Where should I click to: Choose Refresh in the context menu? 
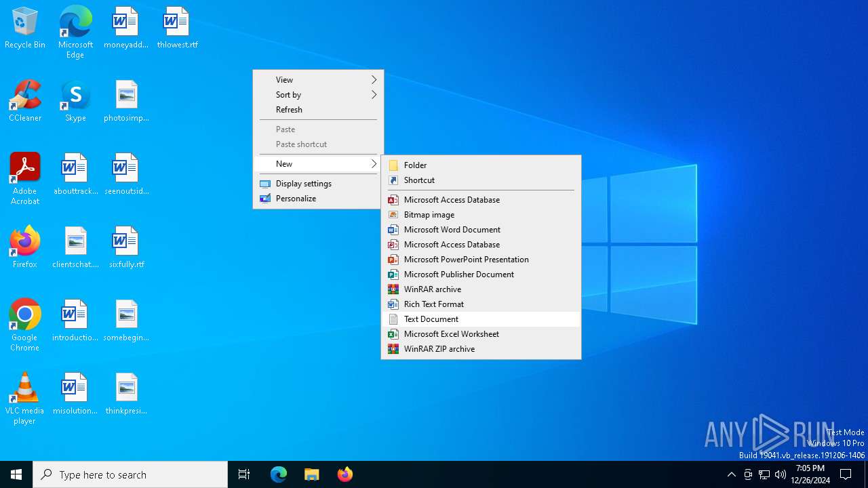pyautogui.click(x=318, y=110)
